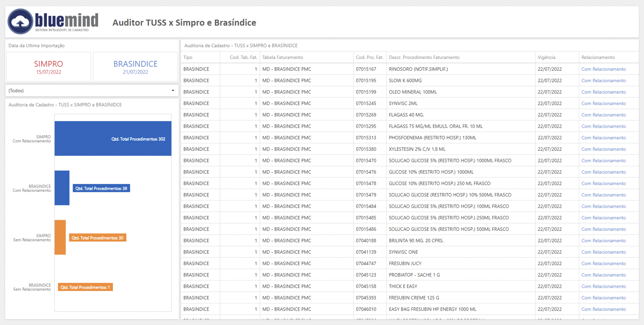This screenshot has height=325, width=644.
Task: Click SIMPRO Com Relacionamento axis label
Action: [x=32, y=139]
